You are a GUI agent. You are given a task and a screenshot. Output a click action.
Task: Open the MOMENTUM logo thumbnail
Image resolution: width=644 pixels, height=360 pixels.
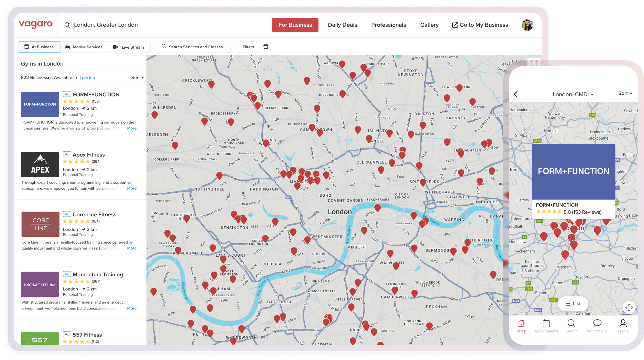click(40, 284)
